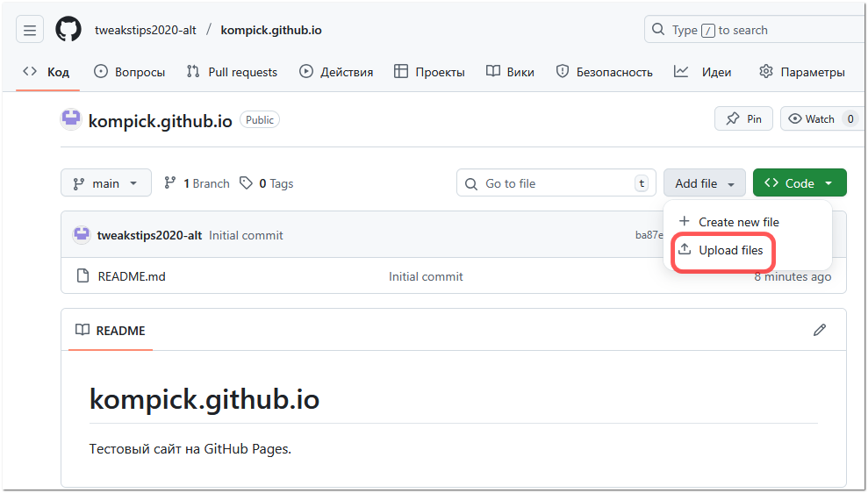Open the README.md file
Viewport: 868px width, 493px height.
pos(132,276)
